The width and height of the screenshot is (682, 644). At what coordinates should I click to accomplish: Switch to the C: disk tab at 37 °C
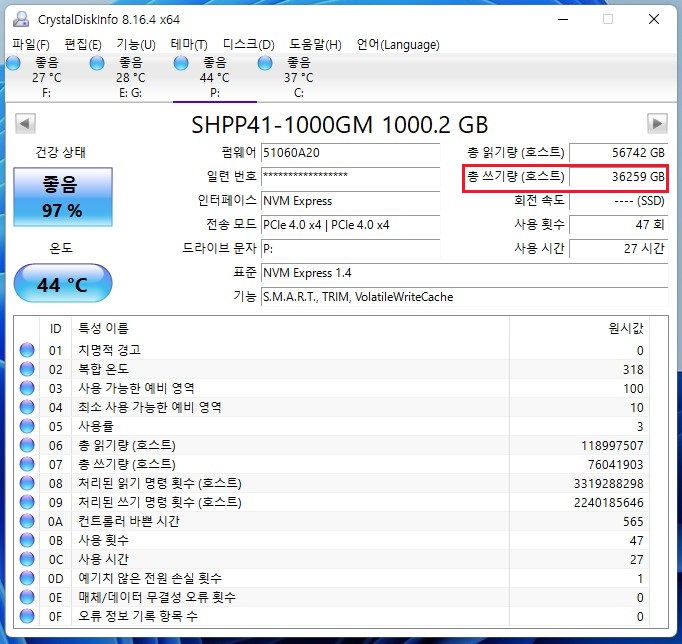click(x=298, y=78)
